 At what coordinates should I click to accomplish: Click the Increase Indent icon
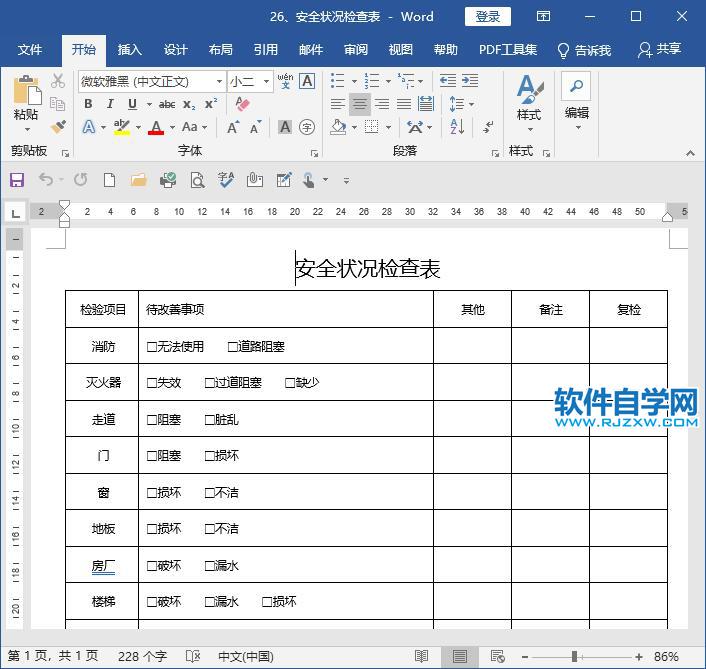tap(470, 81)
